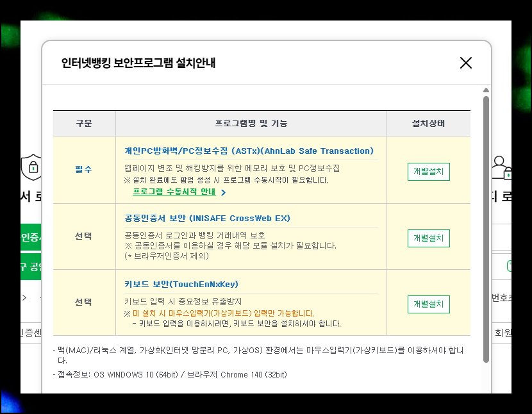The width and height of the screenshot is (532, 414).
Task: Click the orange 미 설치 시 마우스입력기 warning text
Action: pos(223,313)
